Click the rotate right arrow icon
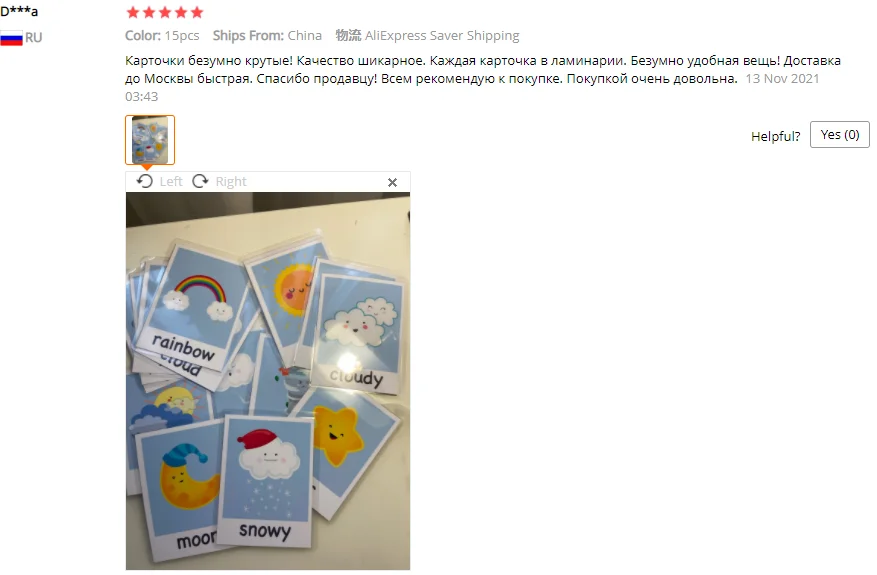Viewport: 877px width, 575px height. click(200, 181)
